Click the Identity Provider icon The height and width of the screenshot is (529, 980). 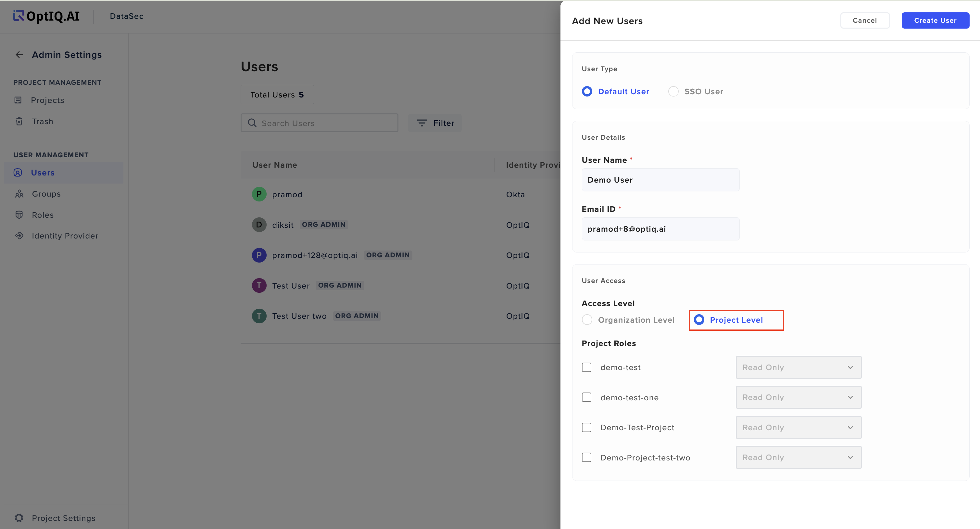pyautogui.click(x=19, y=236)
